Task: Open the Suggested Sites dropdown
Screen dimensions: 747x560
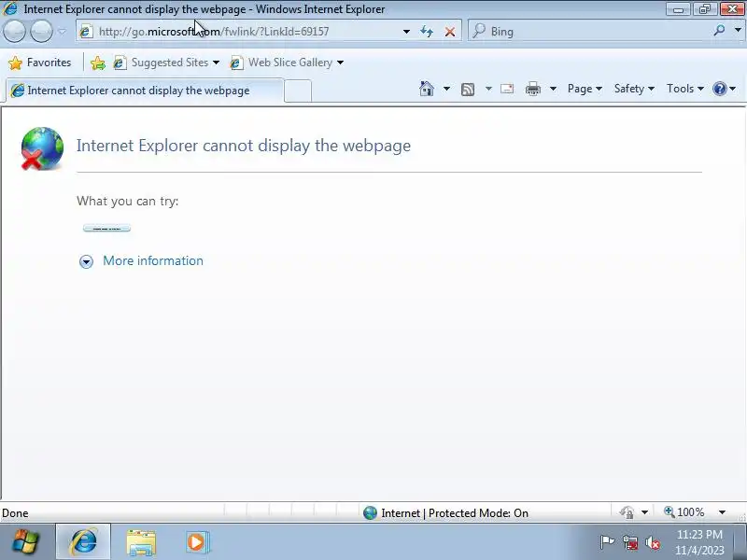Action: tap(166, 63)
